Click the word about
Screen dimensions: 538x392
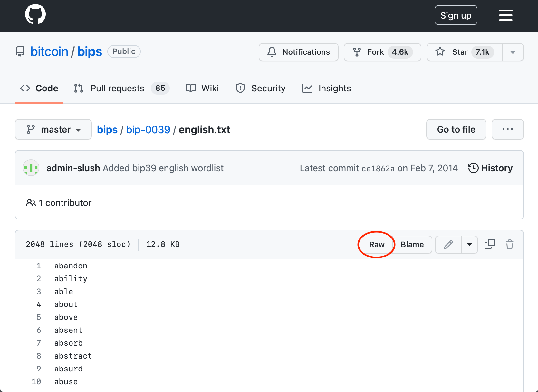(x=66, y=304)
